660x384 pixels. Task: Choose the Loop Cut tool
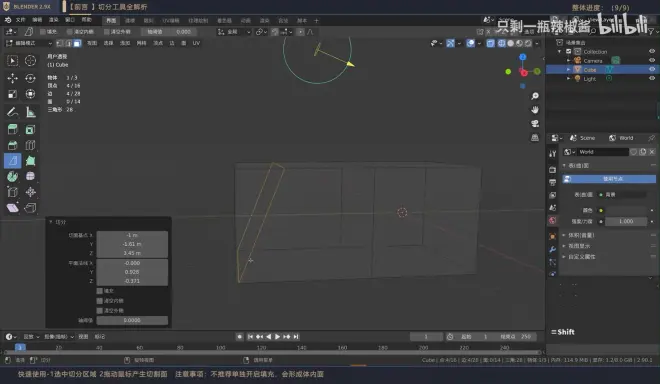[x=30, y=145]
